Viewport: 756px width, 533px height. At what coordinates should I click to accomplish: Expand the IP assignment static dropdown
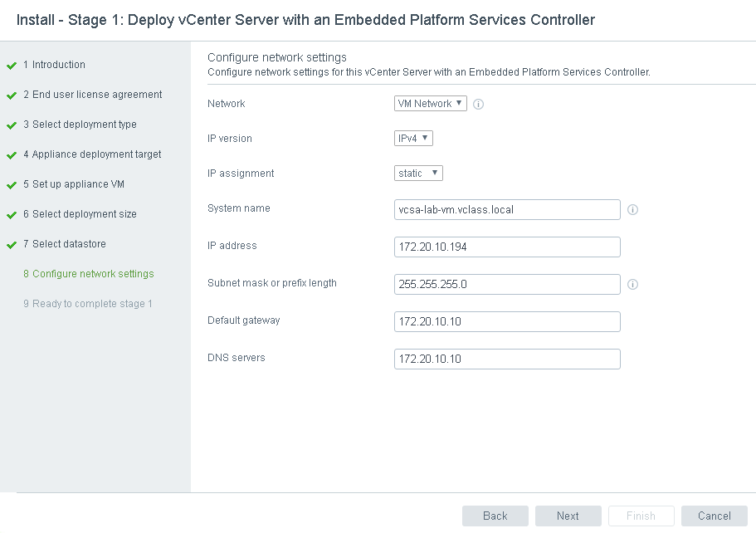(x=418, y=174)
